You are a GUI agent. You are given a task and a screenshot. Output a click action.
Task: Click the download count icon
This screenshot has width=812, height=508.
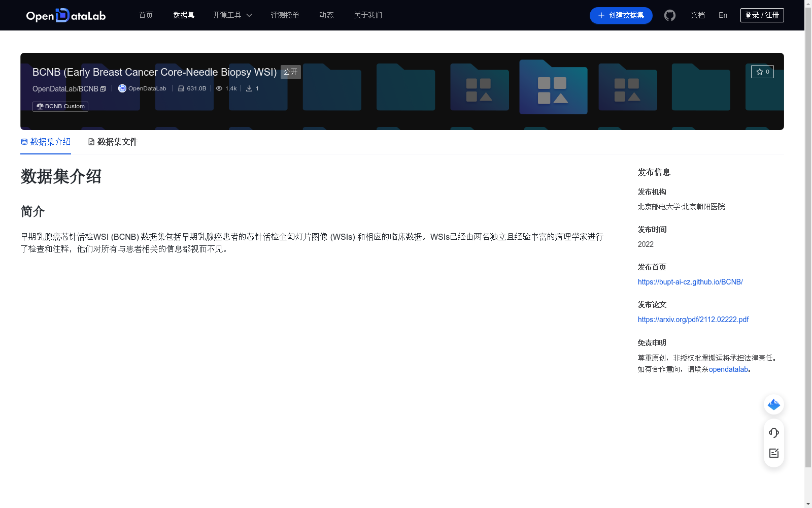click(249, 88)
